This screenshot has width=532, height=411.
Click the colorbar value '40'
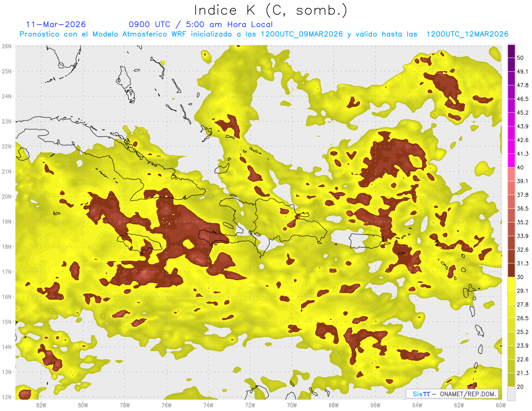pyautogui.click(x=520, y=168)
